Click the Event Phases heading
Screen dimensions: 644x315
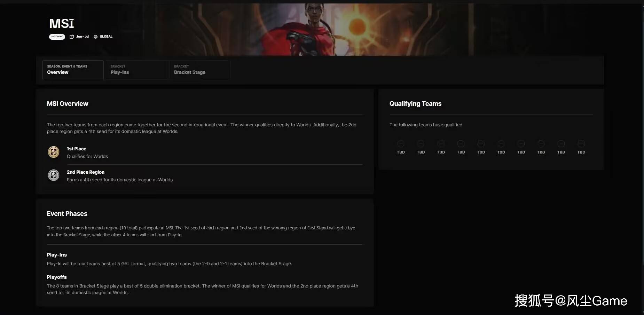pos(67,214)
